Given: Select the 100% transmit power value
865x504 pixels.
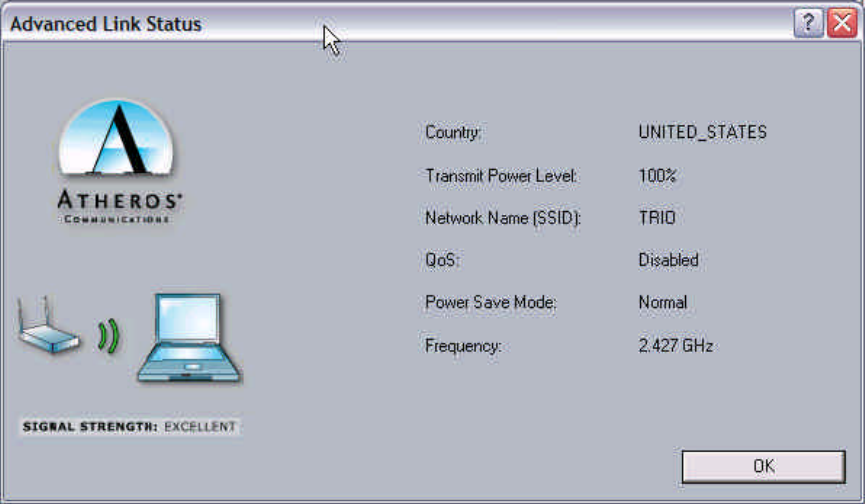Looking at the screenshot, I should (657, 176).
